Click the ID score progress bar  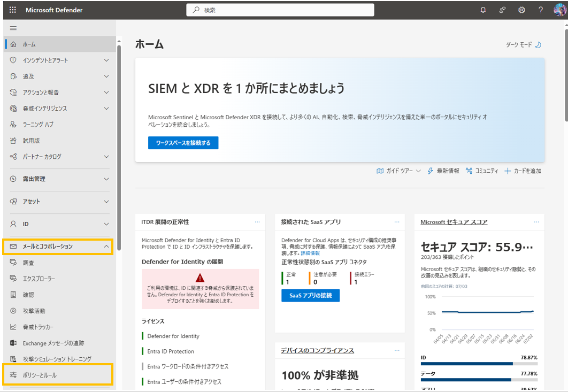[x=479, y=363]
